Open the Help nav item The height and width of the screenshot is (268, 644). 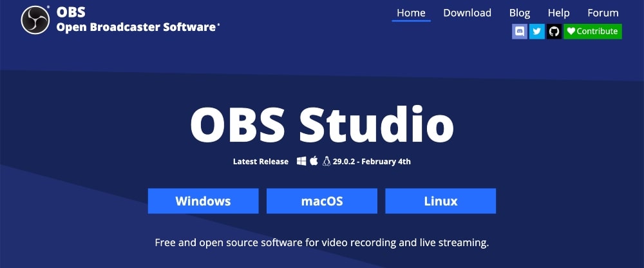[x=558, y=13]
